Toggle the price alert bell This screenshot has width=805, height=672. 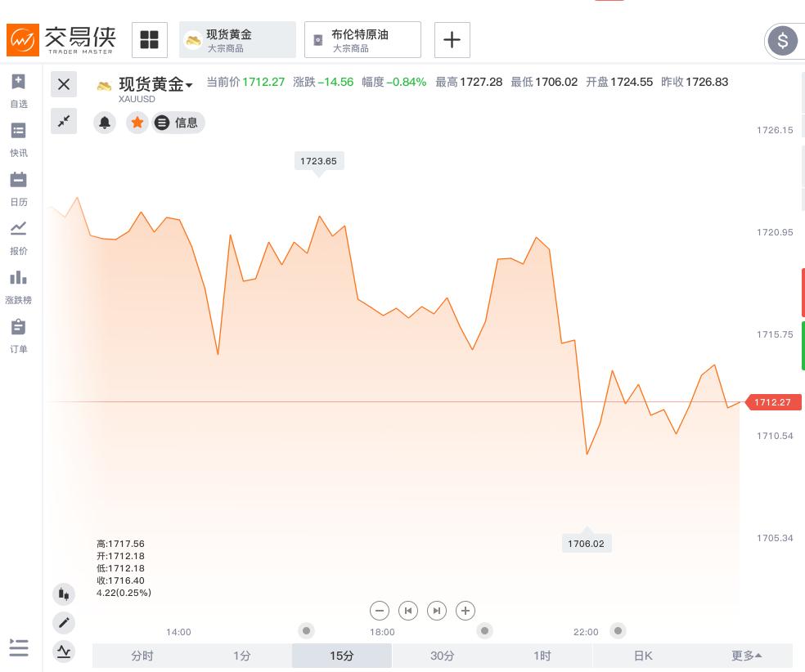105,123
